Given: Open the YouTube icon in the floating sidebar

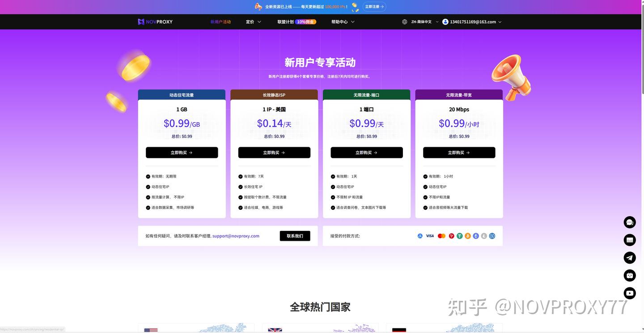Looking at the screenshot, I should (x=629, y=293).
